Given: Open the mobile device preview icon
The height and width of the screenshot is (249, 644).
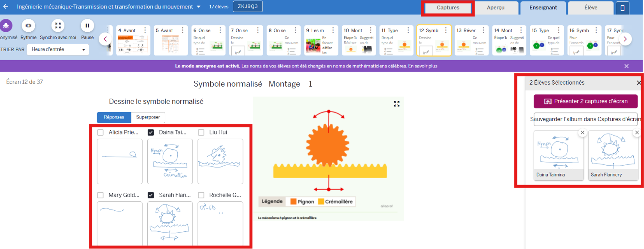Looking at the screenshot, I should pyautogui.click(x=622, y=8).
